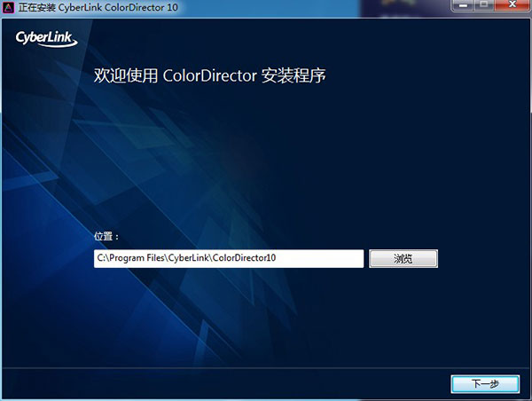Viewport: 532px width, 401px height.
Task: Close the ColorDirector installer window
Action: coord(512,5)
